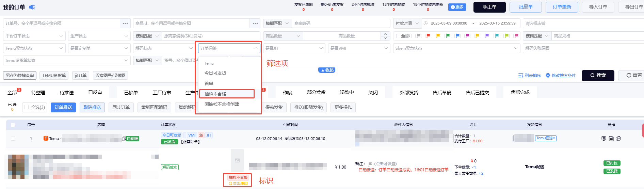Open the order detail document icon in row 1
644x189 pixels.
coord(611,139)
